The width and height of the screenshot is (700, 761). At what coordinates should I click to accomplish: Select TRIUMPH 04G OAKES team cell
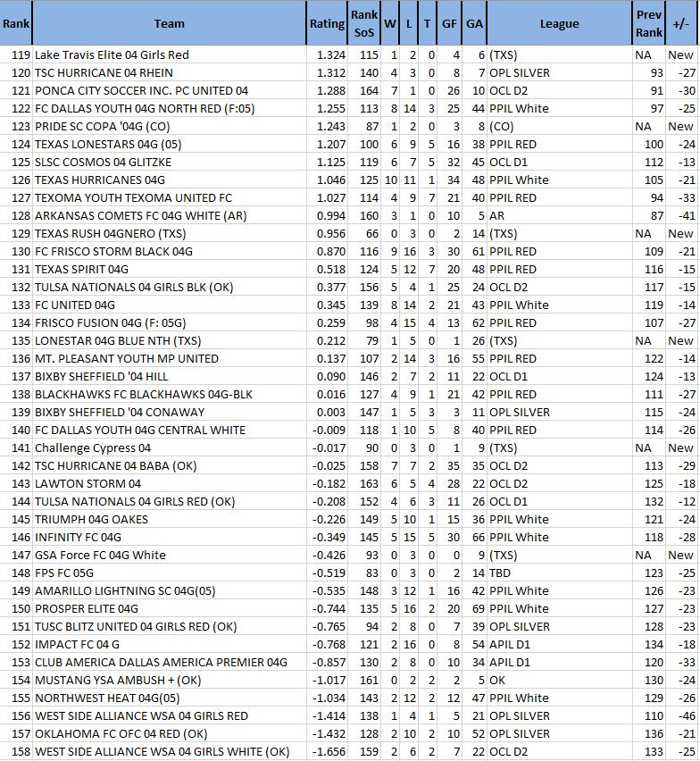[x=170, y=519]
